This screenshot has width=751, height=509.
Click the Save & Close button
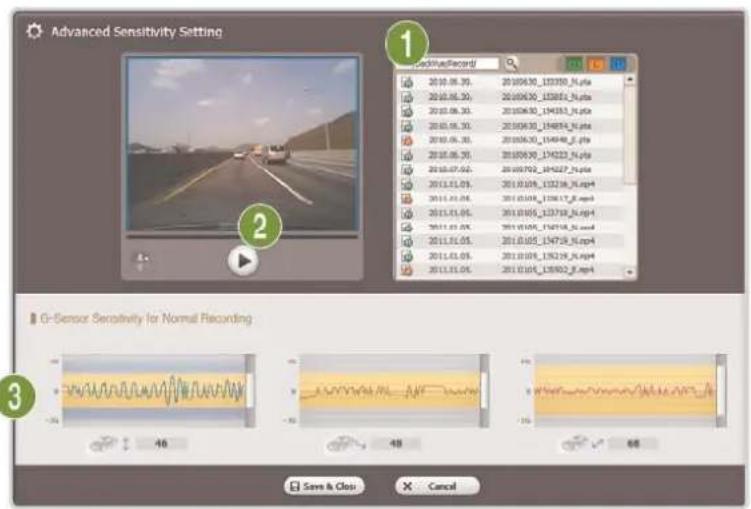pyautogui.click(x=324, y=486)
